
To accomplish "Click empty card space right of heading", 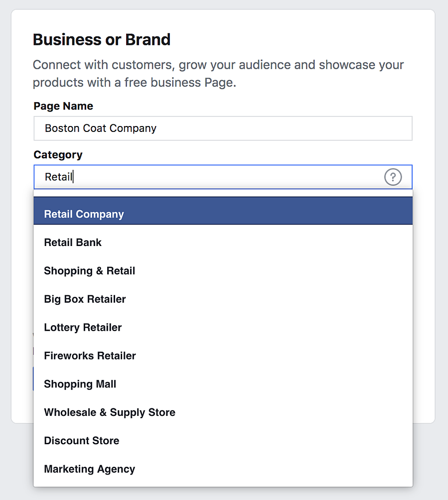I will pyautogui.click(x=299, y=40).
